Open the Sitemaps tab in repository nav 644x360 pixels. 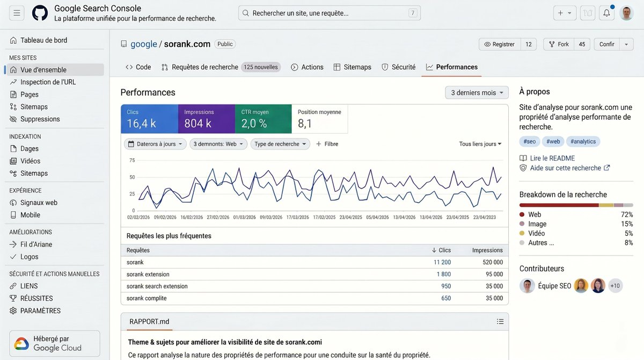click(352, 67)
